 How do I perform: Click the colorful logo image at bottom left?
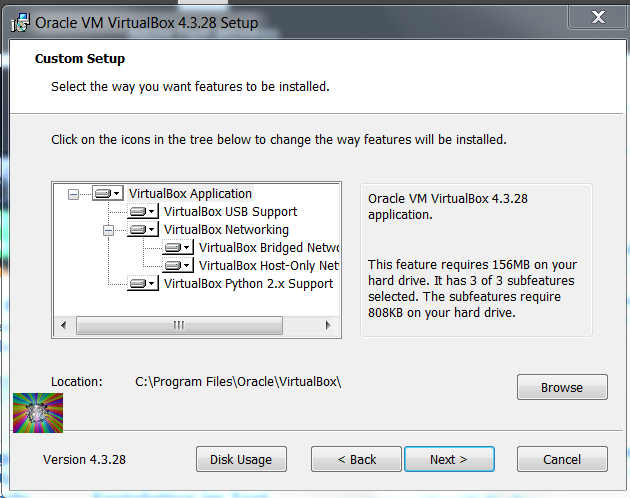click(x=38, y=412)
